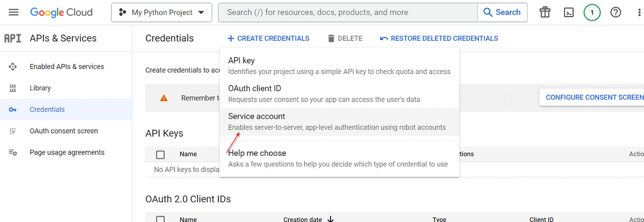The height and width of the screenshot is (222, 644).
Task: Click the Credentials key icon
Action: (13, 110)
